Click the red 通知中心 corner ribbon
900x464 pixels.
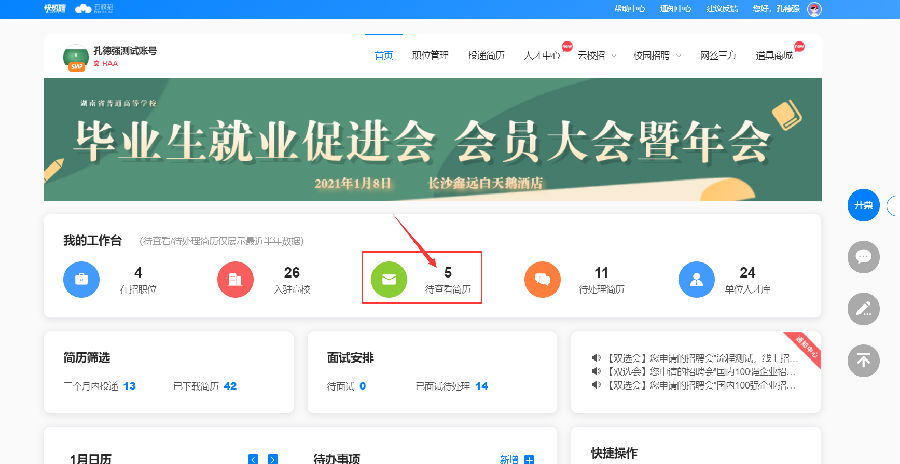tap(806, 348)
